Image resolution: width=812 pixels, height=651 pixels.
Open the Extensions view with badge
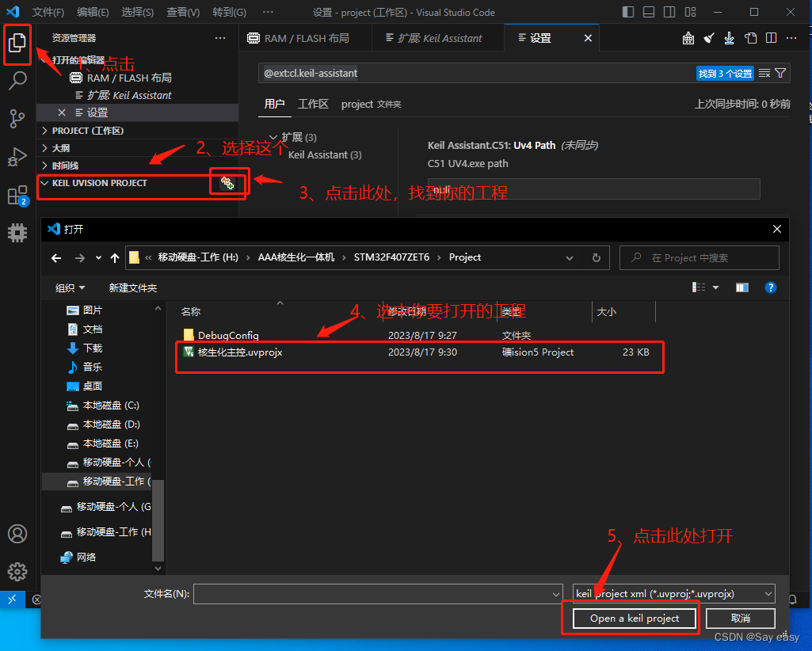point(17,196)
